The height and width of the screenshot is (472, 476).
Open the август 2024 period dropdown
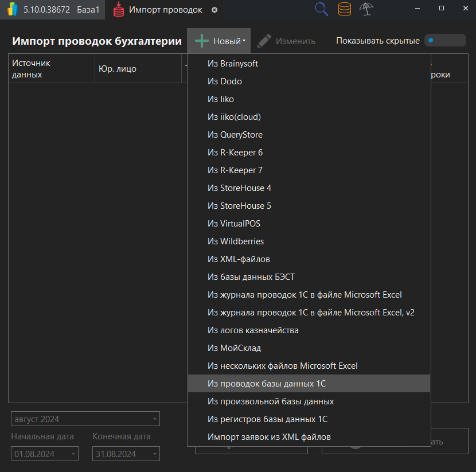(85, 419)
